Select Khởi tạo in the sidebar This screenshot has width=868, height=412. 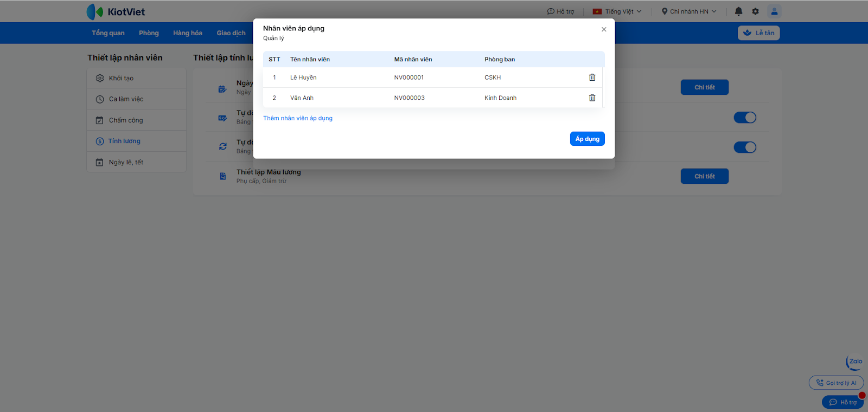136,78
